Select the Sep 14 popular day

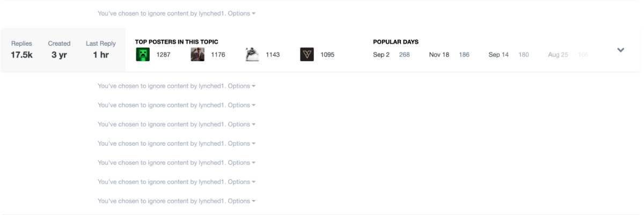pos(499,55)
